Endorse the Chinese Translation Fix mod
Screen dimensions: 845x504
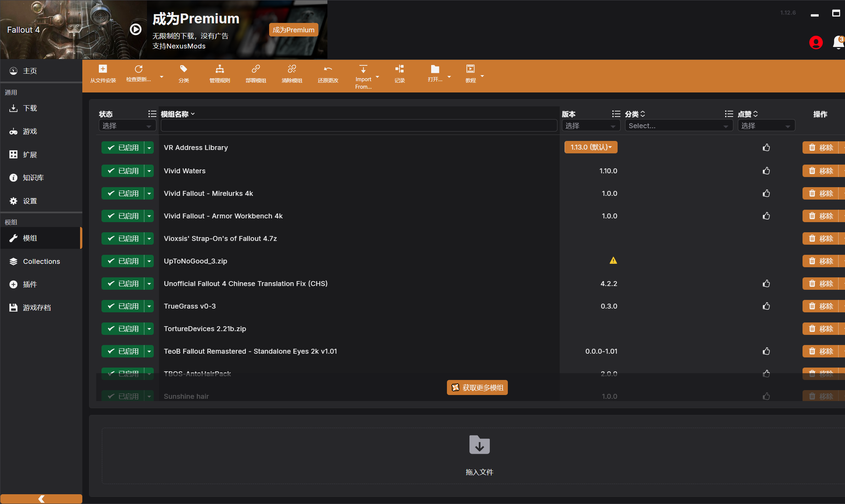pos(766,283)
